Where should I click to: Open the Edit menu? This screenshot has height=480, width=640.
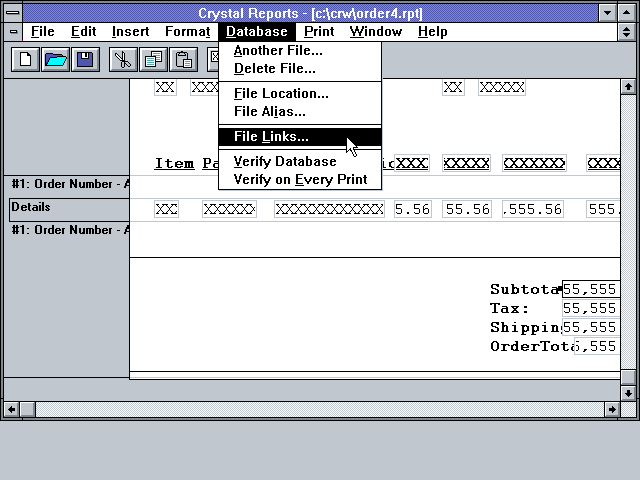click(x=83, y=31)
